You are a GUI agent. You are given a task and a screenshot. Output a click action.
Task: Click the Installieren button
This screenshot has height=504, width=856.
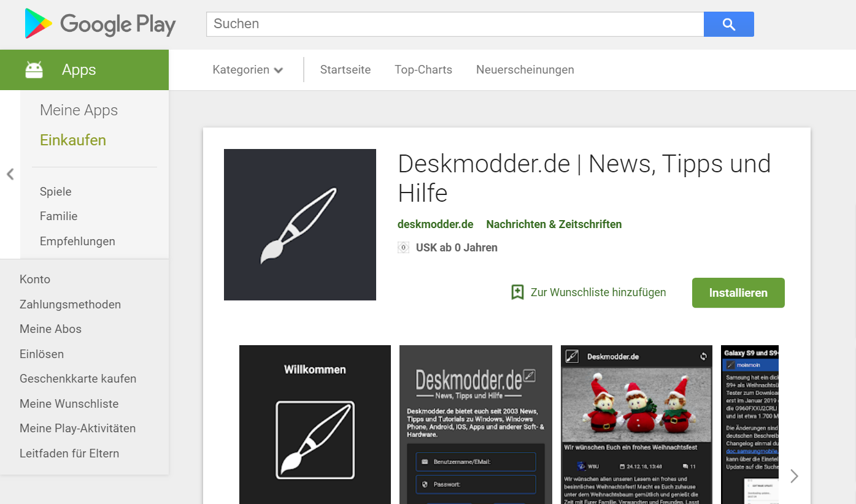pyautogui.click(x=738, y=292)
